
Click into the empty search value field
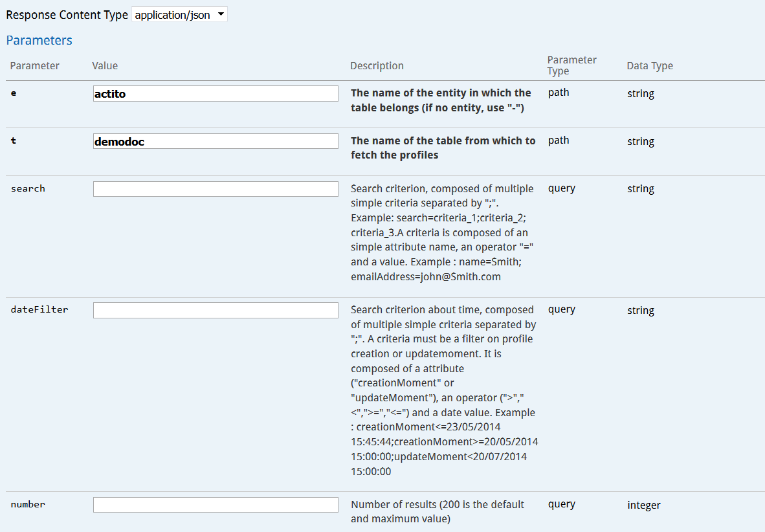pyautogui.click(x=216, y=189)
